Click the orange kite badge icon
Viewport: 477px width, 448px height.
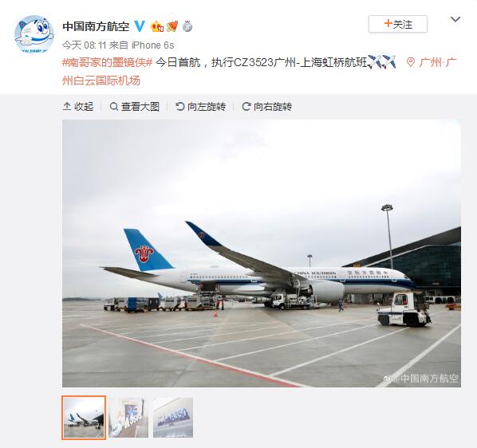pos(172,26)
